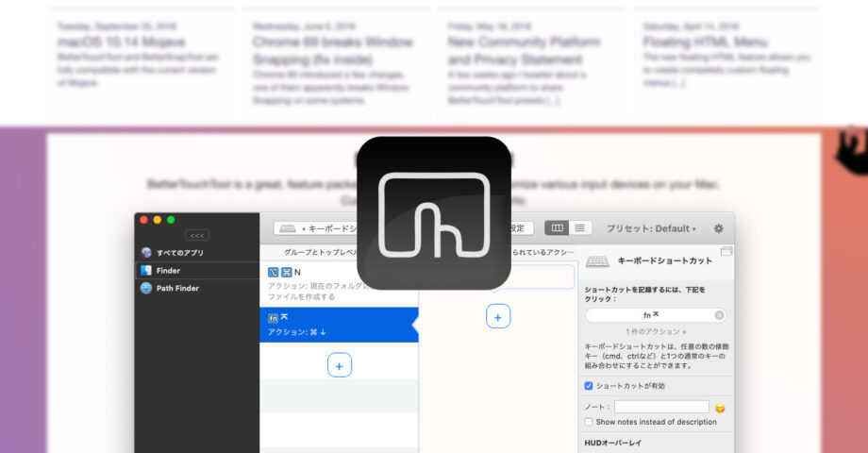The height and width of the screenshot is (453, 868).
Task: Open the キーボードショートカット trigger type dropdown
Action: click(x=317, y=228)
